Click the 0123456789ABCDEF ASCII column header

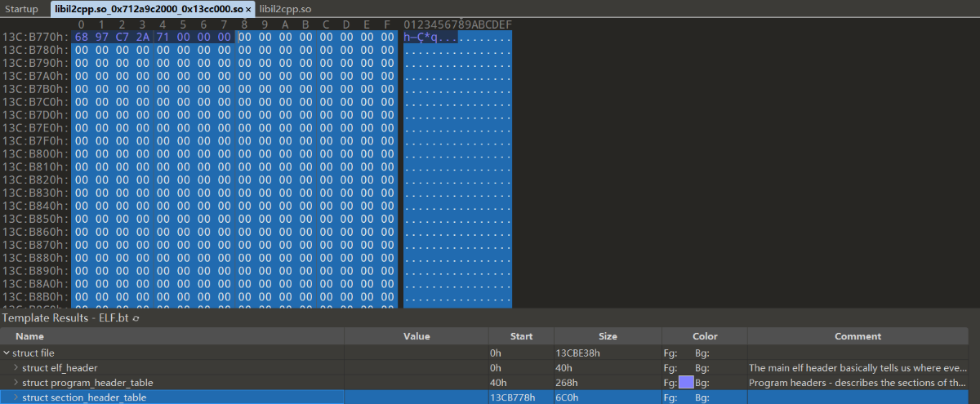[x=457, y=24]
